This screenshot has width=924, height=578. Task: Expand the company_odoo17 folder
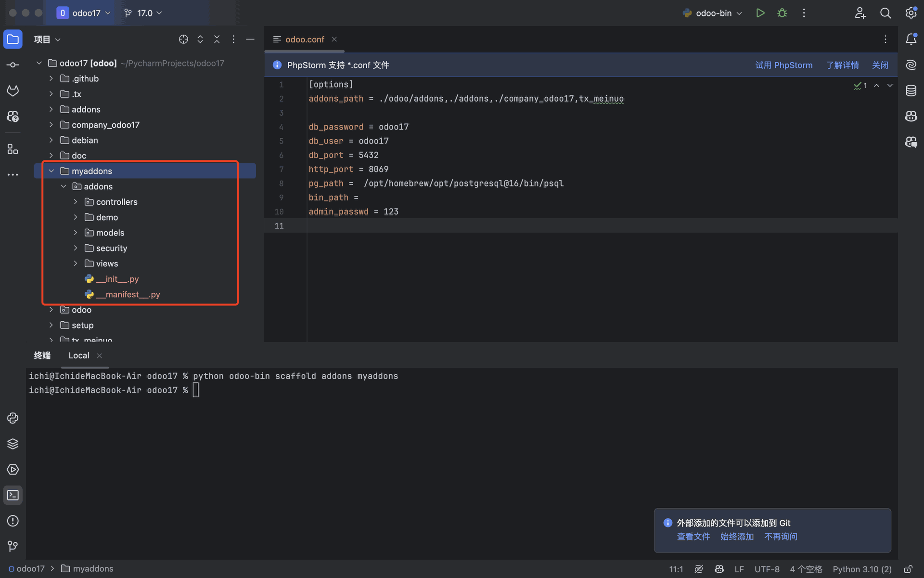(51, 125)
